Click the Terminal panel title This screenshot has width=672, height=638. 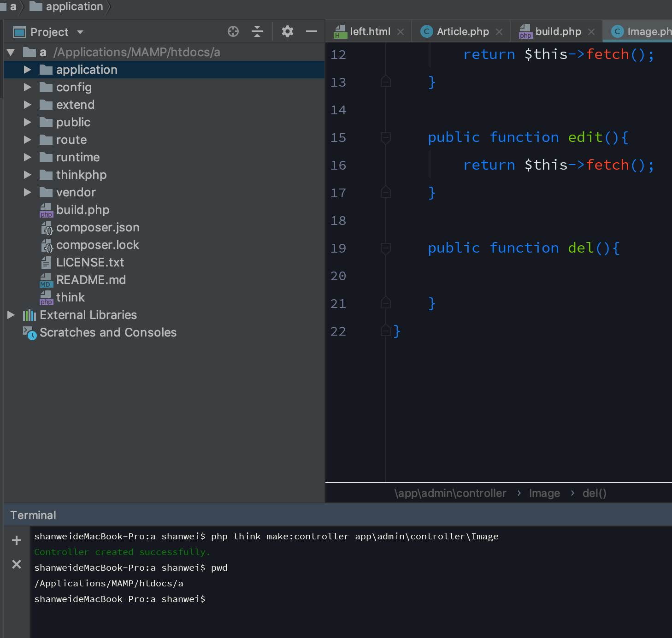[33, 515]
